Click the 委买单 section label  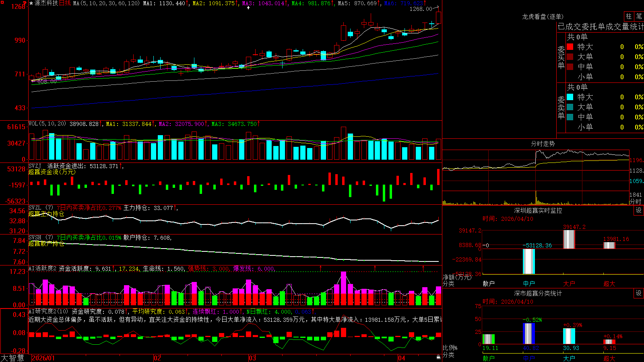561,57
